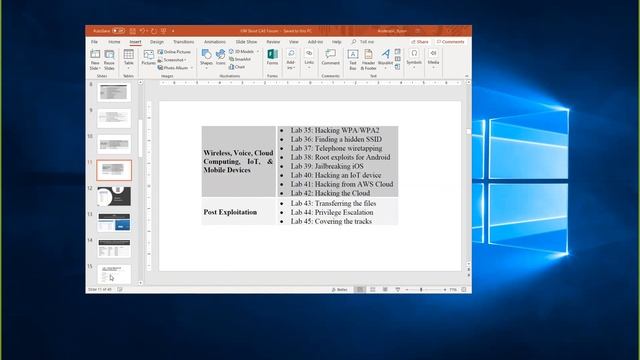640x360 pixels.
Task: Click Start From Beginning icon in title bar
Action: [164, 31]
